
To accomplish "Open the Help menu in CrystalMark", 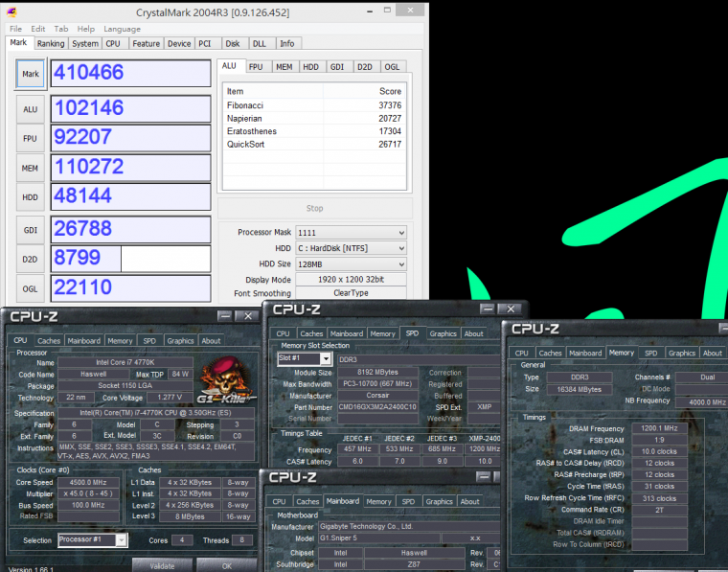I will click(86, 29).
